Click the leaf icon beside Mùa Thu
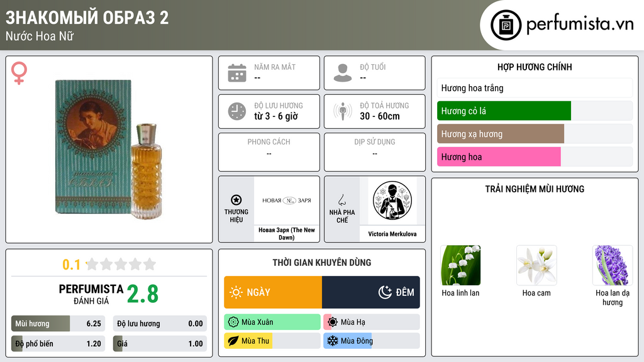 233,341
